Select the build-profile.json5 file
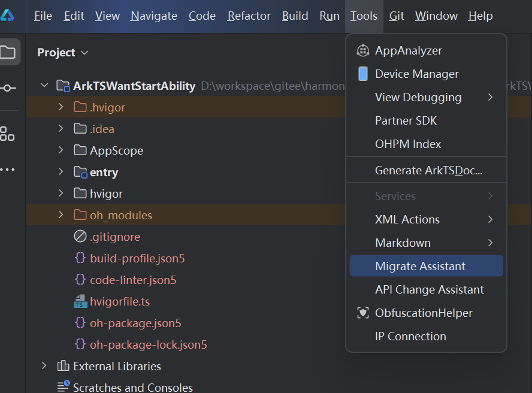532x393 pixels. [x=137, y=259]
